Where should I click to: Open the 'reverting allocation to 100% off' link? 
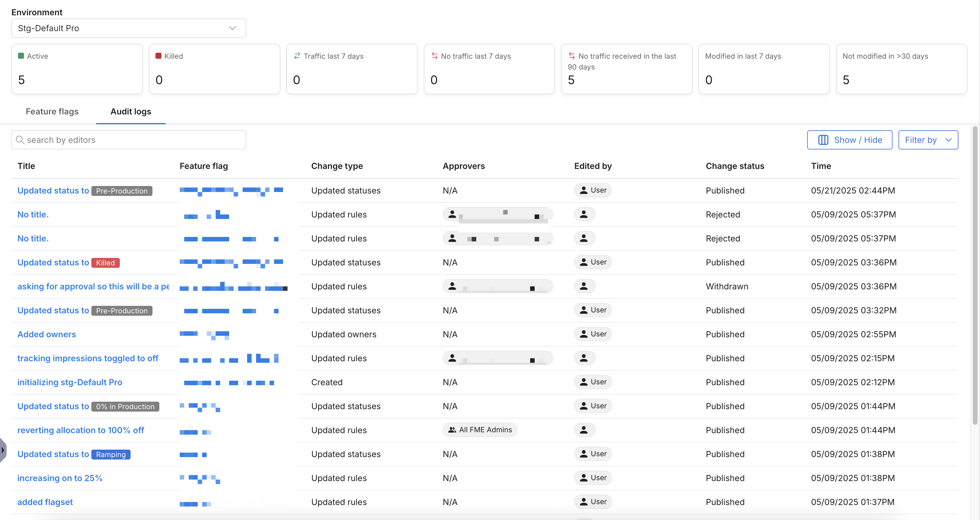pos(81,430)
